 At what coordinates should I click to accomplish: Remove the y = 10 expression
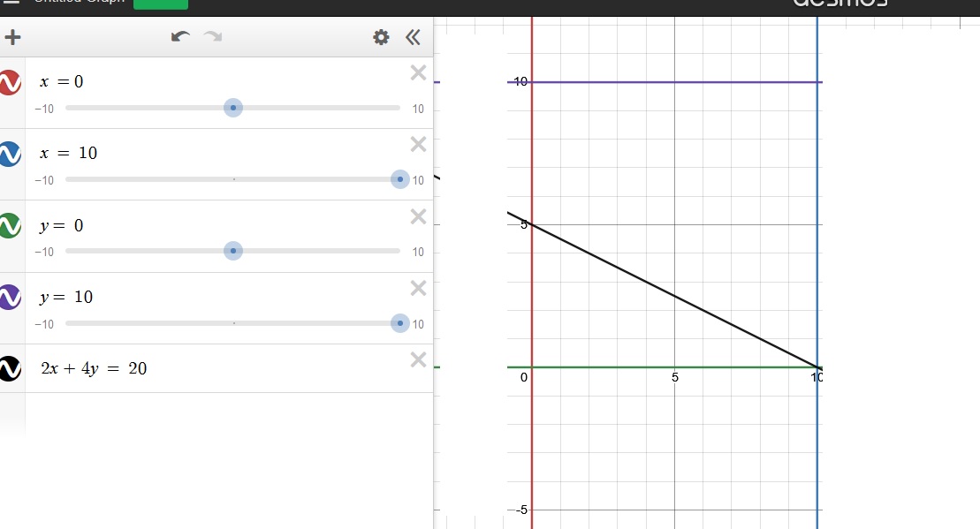(418, 288)
